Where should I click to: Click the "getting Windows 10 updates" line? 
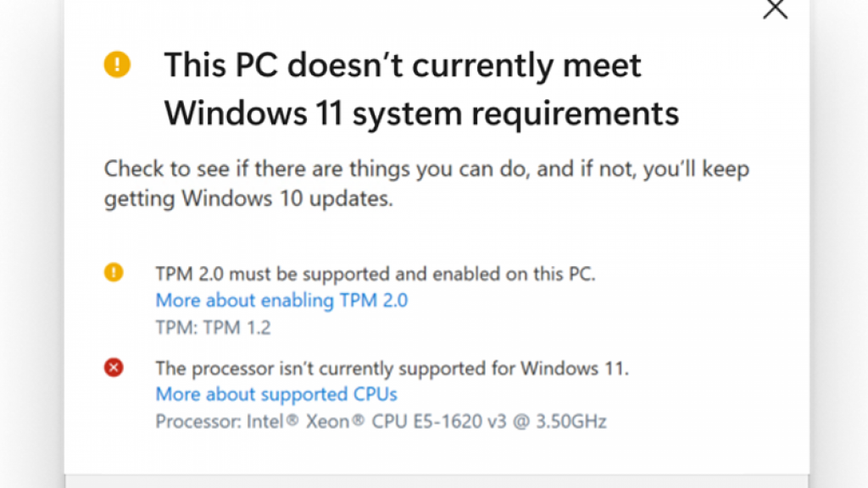click(x=248, y=199)
